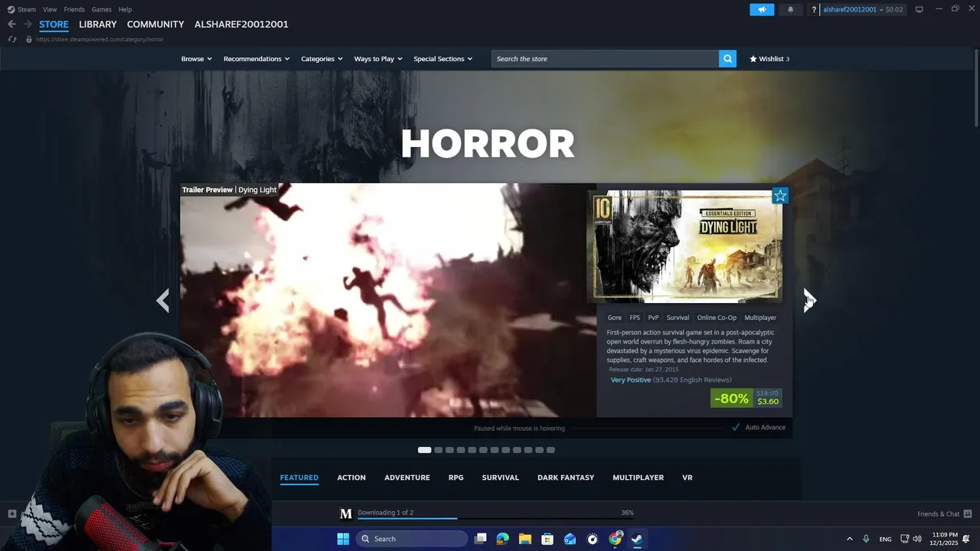Switch to the ACTION tab

[351, 478]
